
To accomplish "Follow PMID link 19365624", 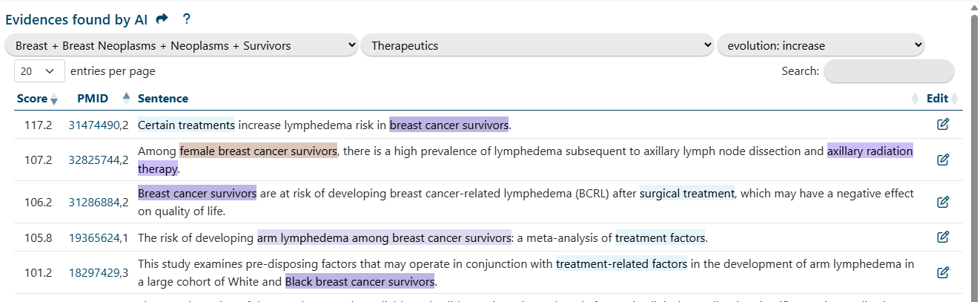I will tap(94, 238).
